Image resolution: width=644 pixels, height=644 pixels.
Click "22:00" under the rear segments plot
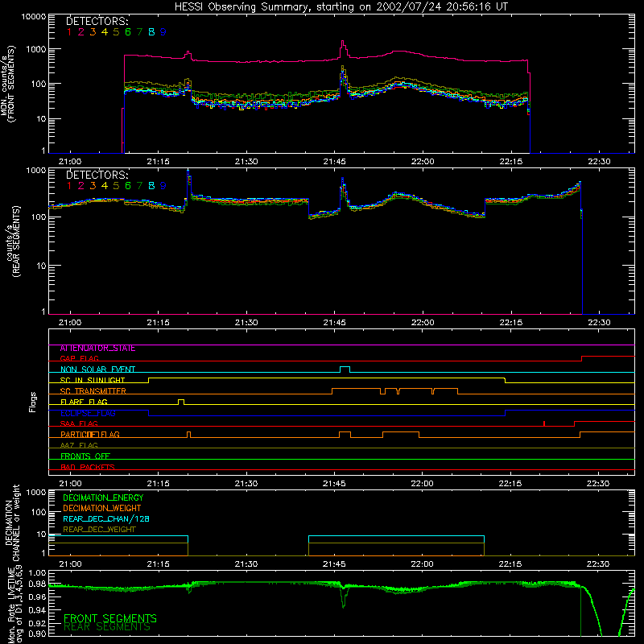pyautogui.click(x=423, y=323)
